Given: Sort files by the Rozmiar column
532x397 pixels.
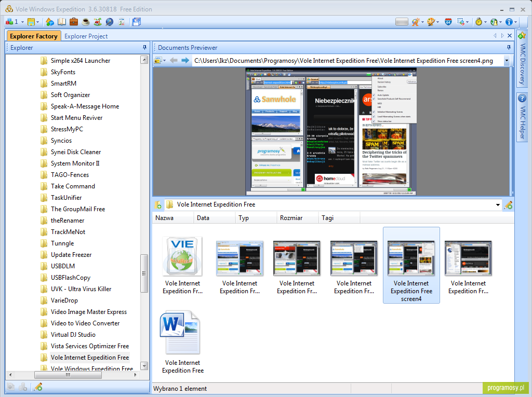Looking at the screenshot, I should click(x=298, y=218).
